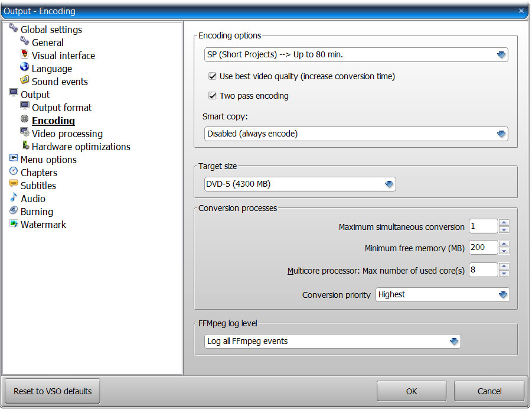Click the Watermark picture icon
Viewport: 532px width, 409px height.
[14, 223]
